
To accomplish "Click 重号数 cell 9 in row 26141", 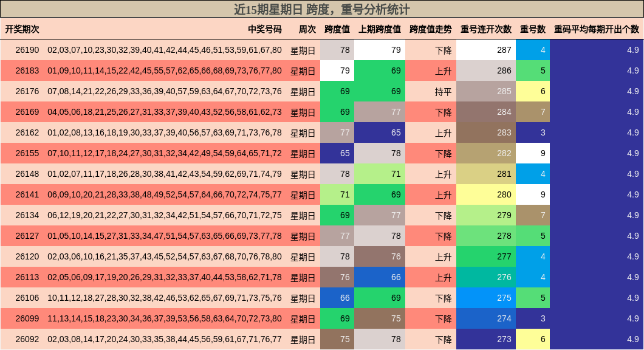I will (533, 194).
